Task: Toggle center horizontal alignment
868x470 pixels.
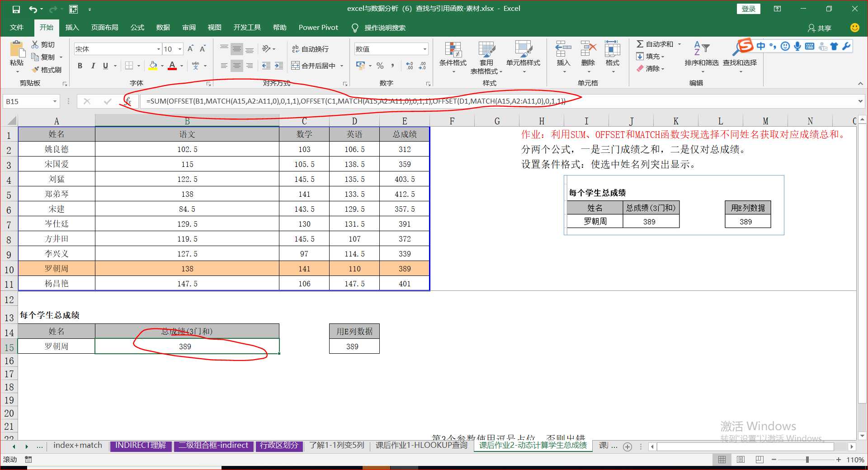Action: 236,66
